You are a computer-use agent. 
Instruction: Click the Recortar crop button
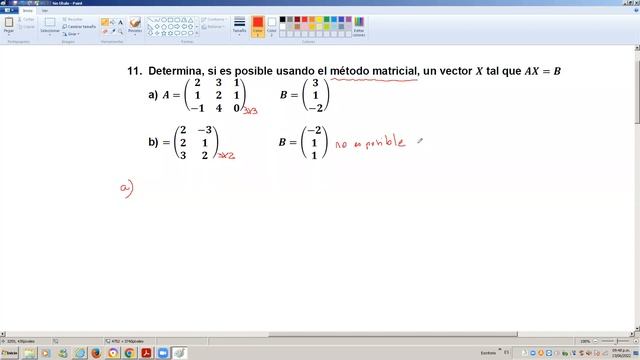tap(73, 20)
